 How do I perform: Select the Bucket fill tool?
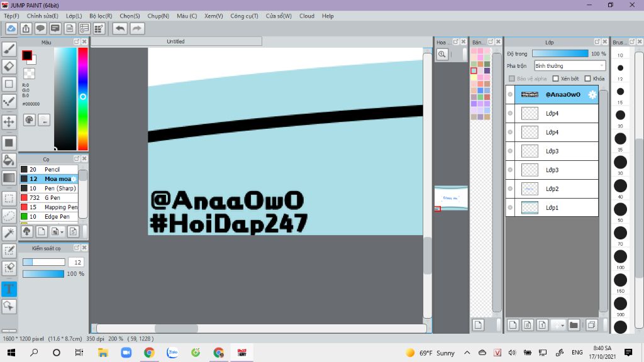pyautogui.click(x=9, y=160)
